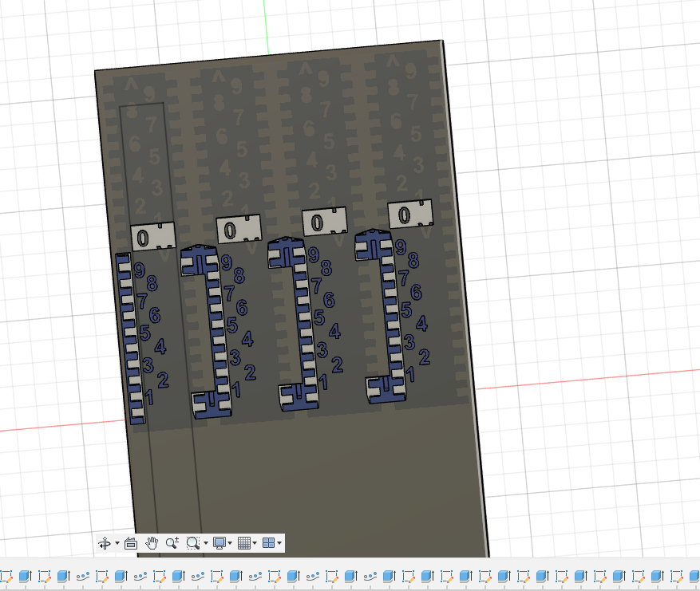
Task: Open the Orbit dropdown arrow
Action: (117, 542)
